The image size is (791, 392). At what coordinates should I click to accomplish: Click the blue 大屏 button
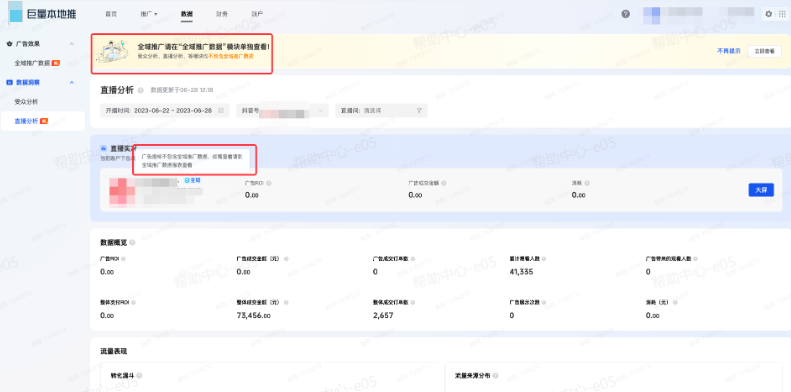click(x=761, y=190)
